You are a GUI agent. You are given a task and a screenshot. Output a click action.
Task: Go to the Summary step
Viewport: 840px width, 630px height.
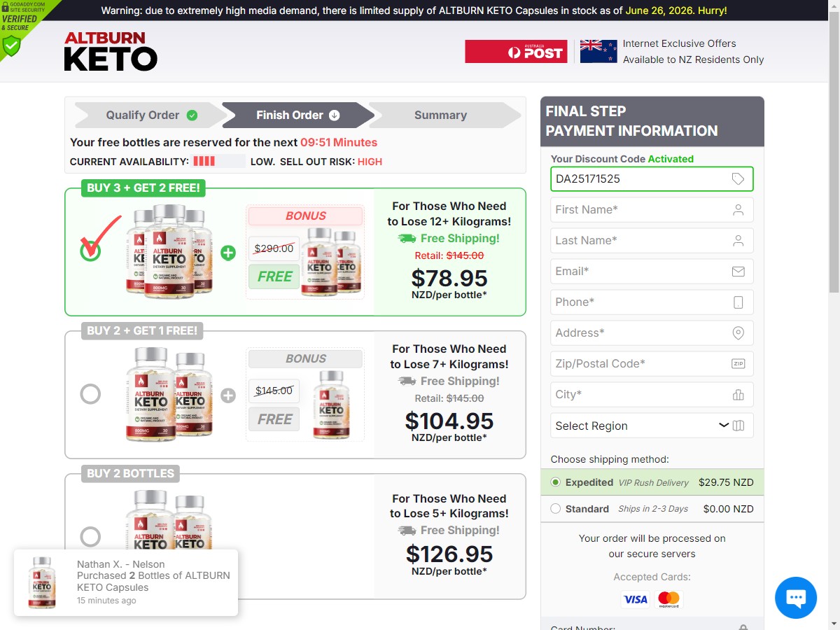point(445,115)
